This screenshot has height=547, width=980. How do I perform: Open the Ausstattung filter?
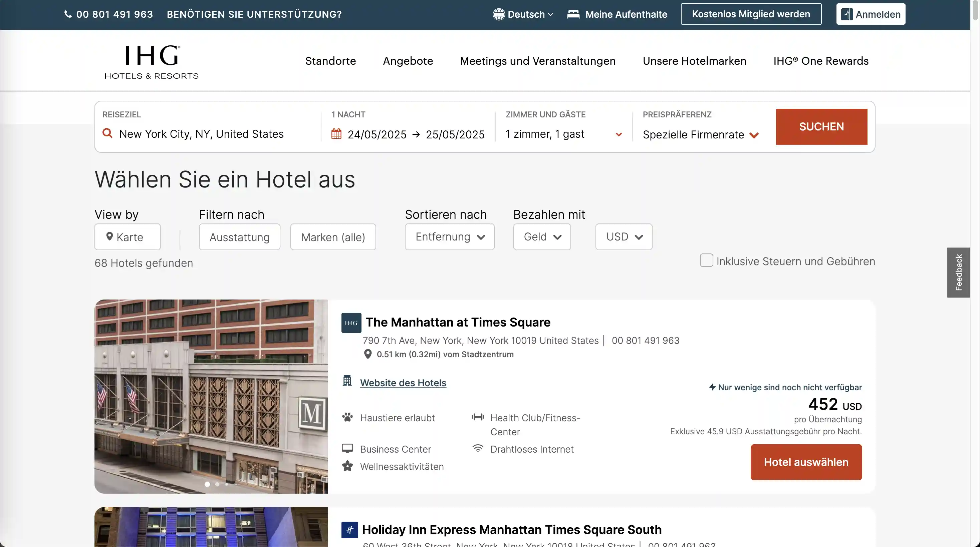(x=239, y=237)
